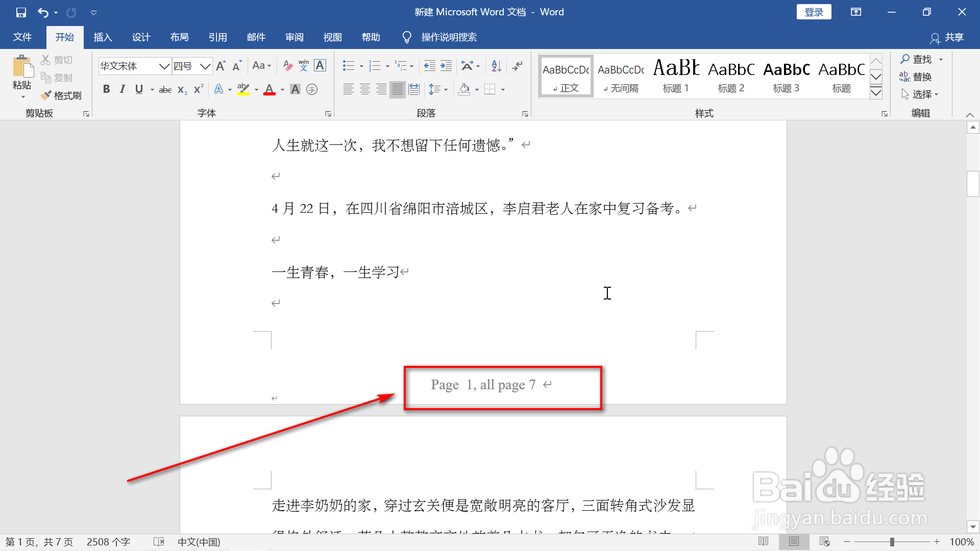Toggle Subscript formatting
The height and width of the screenshot is (551, 980).
(x=182, y=90)
